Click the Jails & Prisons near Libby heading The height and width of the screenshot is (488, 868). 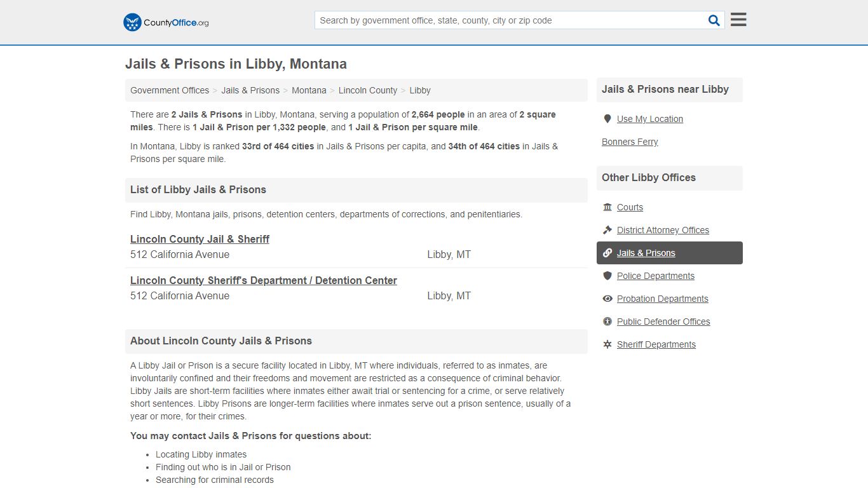(665, 90)
